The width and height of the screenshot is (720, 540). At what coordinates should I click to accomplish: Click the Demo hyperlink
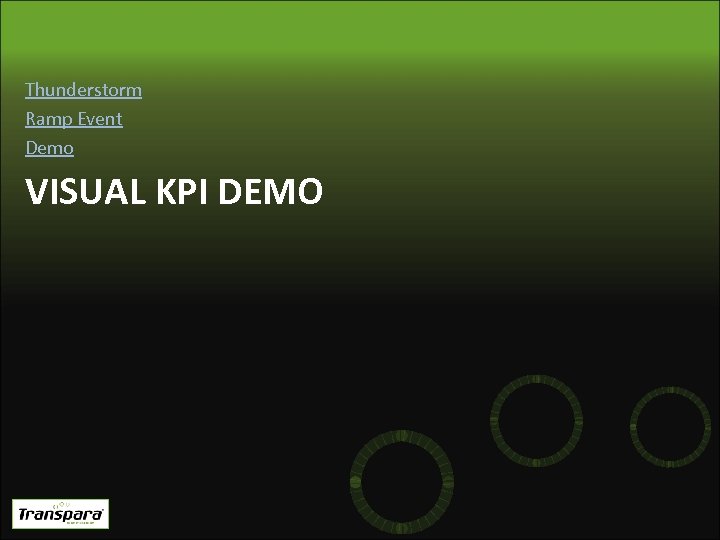coord(50,148)
